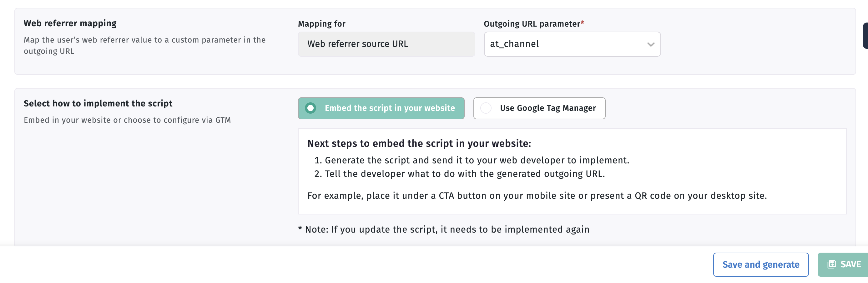Click Map the user's web referrer description
Screen dimensions: 868x283
pos(144,45)
